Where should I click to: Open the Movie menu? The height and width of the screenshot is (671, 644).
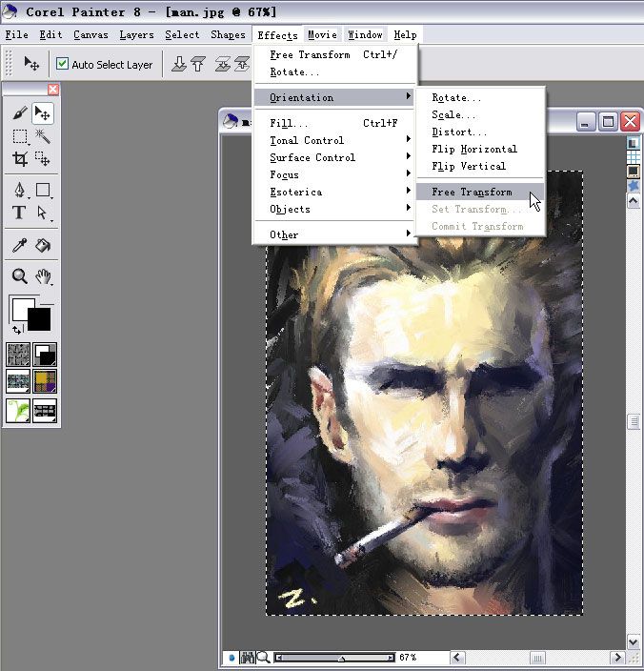tap(322, 34)
